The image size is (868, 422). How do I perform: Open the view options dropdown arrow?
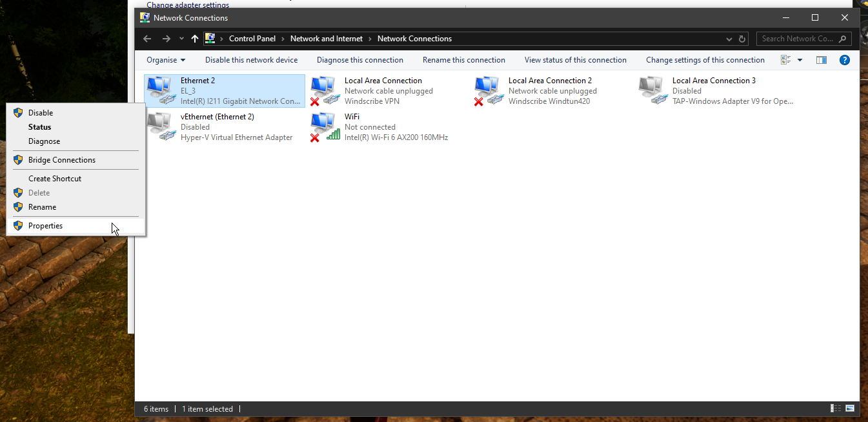(800, 60)
